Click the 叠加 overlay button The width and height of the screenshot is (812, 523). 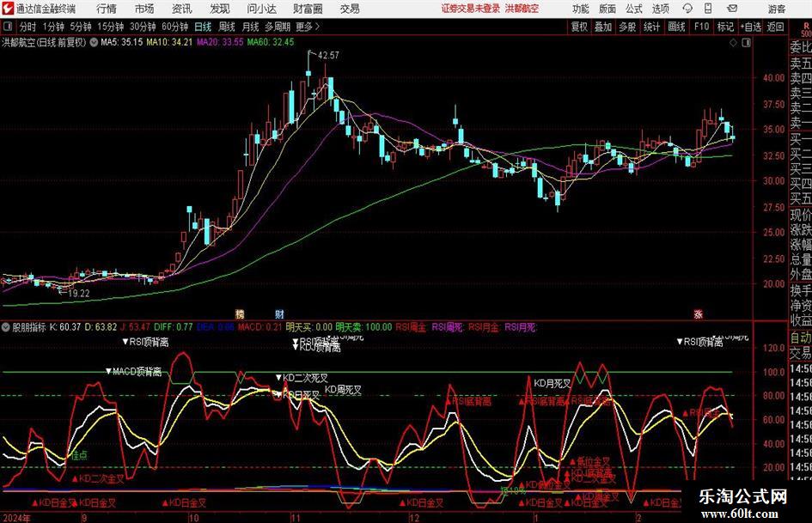(603, 27)
